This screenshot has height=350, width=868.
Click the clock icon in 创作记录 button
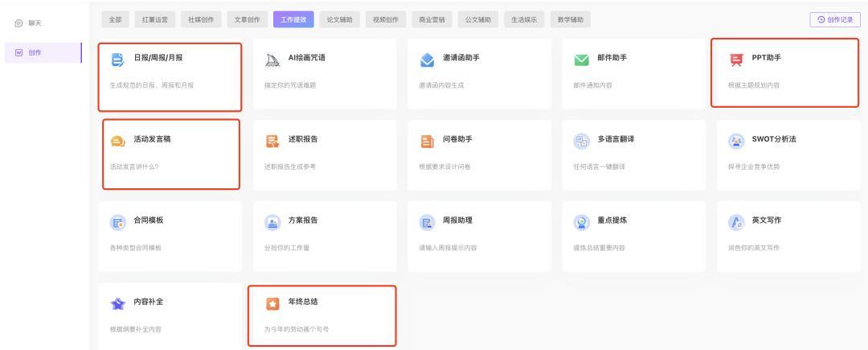pos(821,19)
